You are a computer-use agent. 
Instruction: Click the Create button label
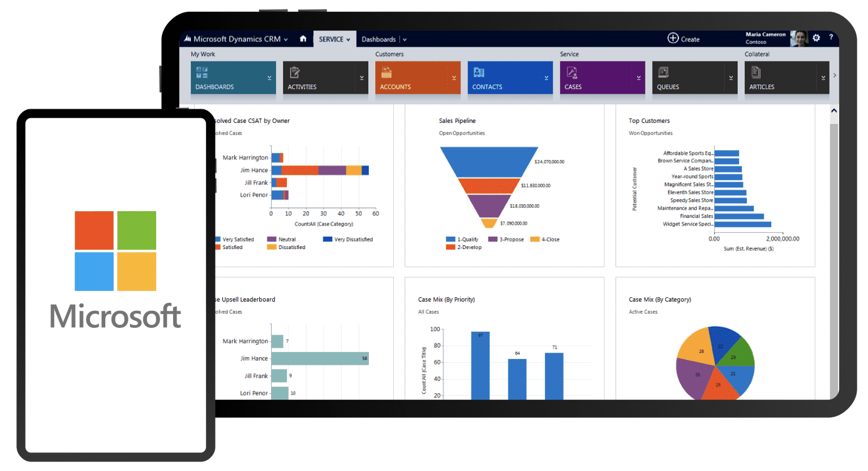pyautogui.click(x=690, y=39)
